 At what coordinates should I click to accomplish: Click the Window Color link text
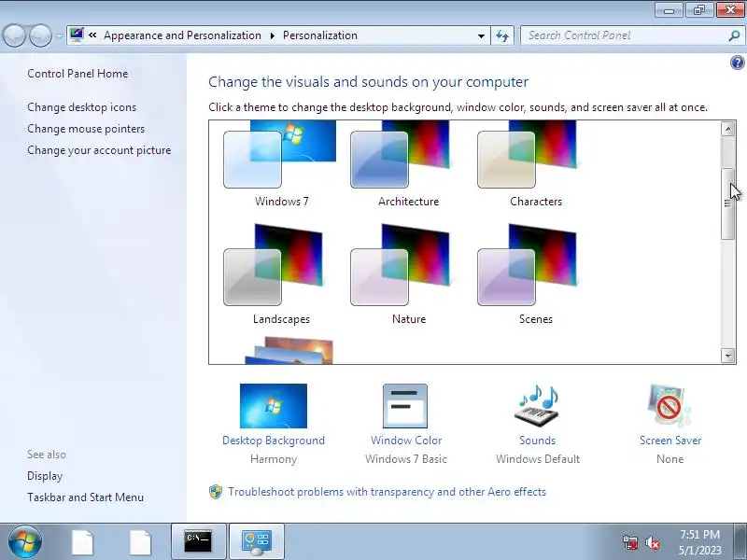406,441
